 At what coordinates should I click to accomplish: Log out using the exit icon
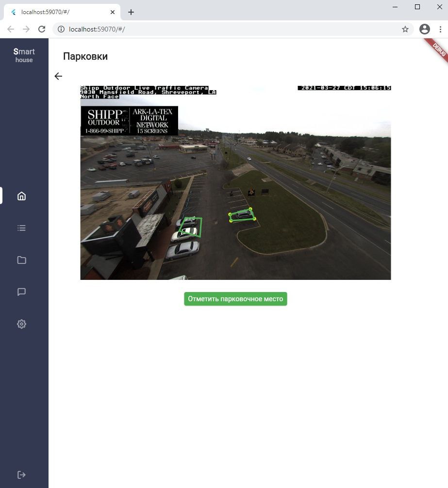pyautogui.click(x=21, y=474)
